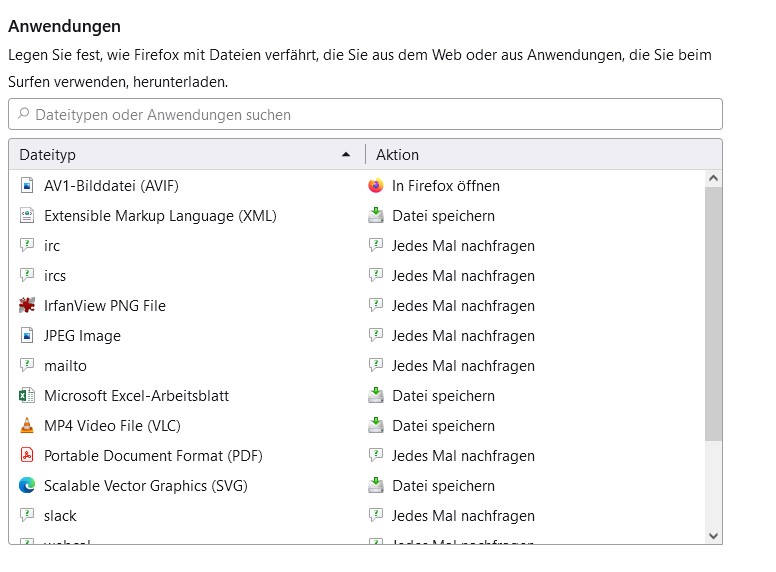Viewport: 776px width, 572px height.
Task: Click the Excel icon for Microsoft Excel-Arbeitsblatt
Action: 27,396
